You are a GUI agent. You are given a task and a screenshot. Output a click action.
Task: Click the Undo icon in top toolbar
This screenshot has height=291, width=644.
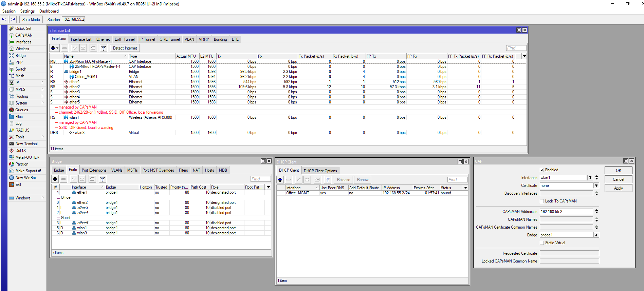coord(4,19)
